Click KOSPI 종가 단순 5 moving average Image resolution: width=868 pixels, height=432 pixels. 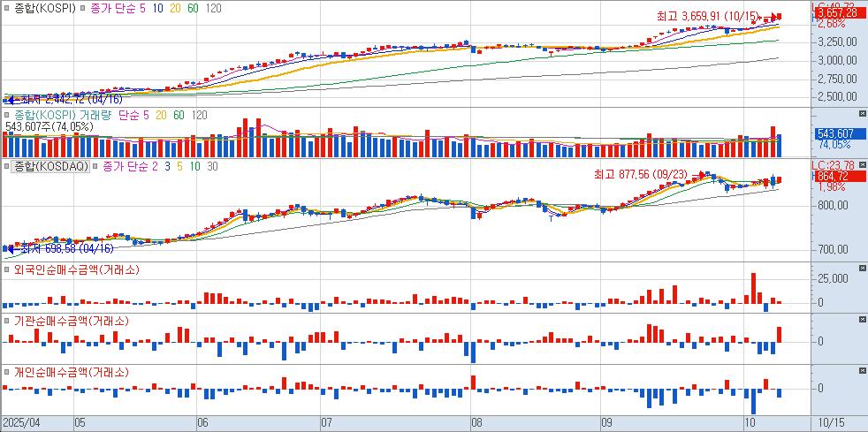(x=118, y=9)
